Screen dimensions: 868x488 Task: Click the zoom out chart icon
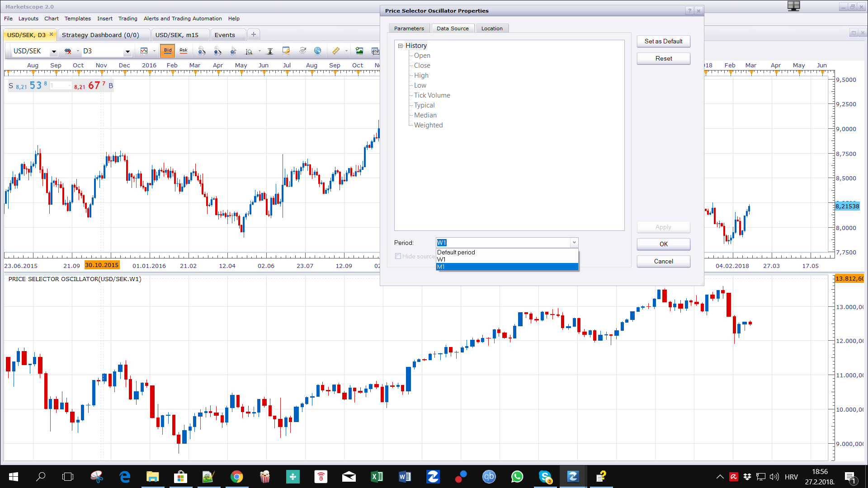point(218,51)
